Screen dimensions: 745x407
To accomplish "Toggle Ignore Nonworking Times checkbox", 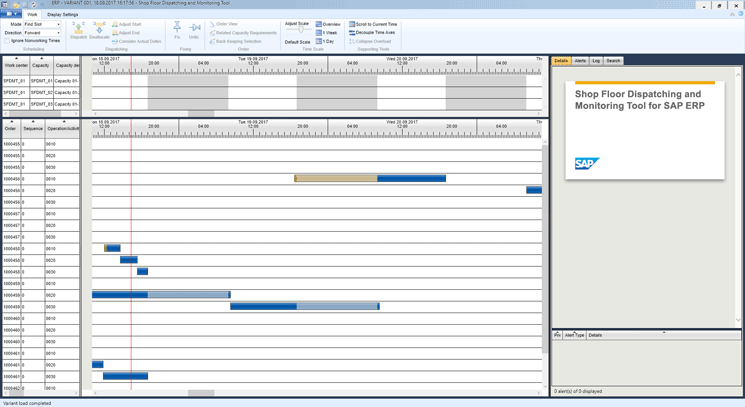I will [7, 41].
